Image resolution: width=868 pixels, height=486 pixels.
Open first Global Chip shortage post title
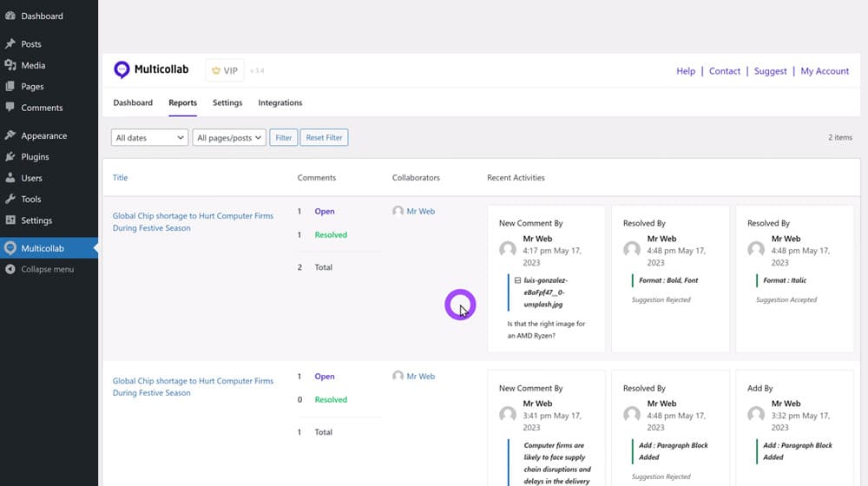coord(193,221)
